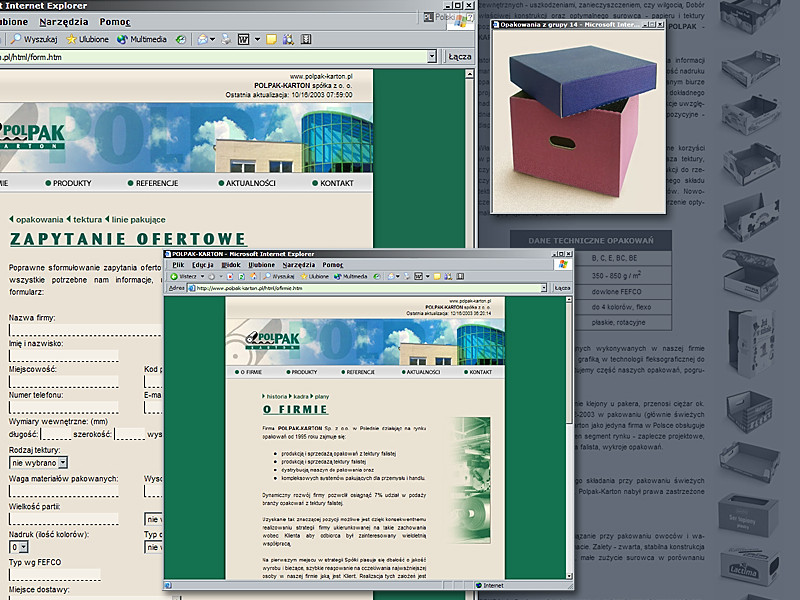Click the Internet zone globe in the status bar
Viewport: 800px width, 600px height.
coord(479,586)
